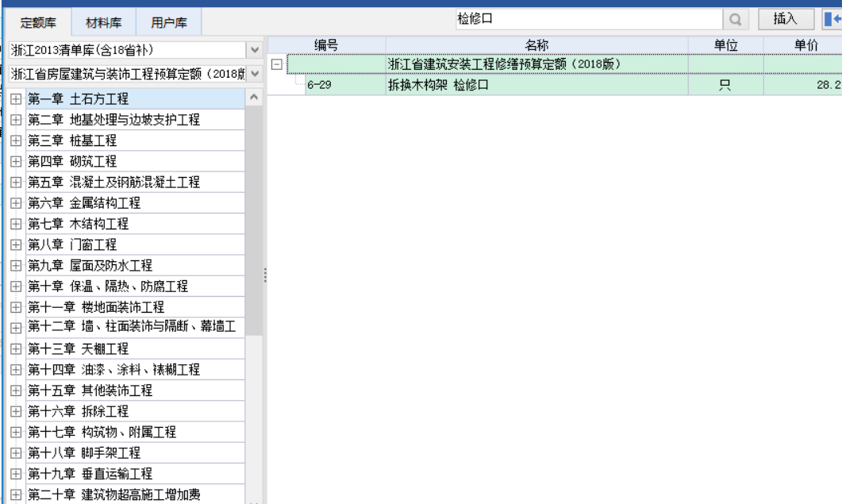
Task: Expand 第八章 门窗工程 node
Action: click(16, 244)
